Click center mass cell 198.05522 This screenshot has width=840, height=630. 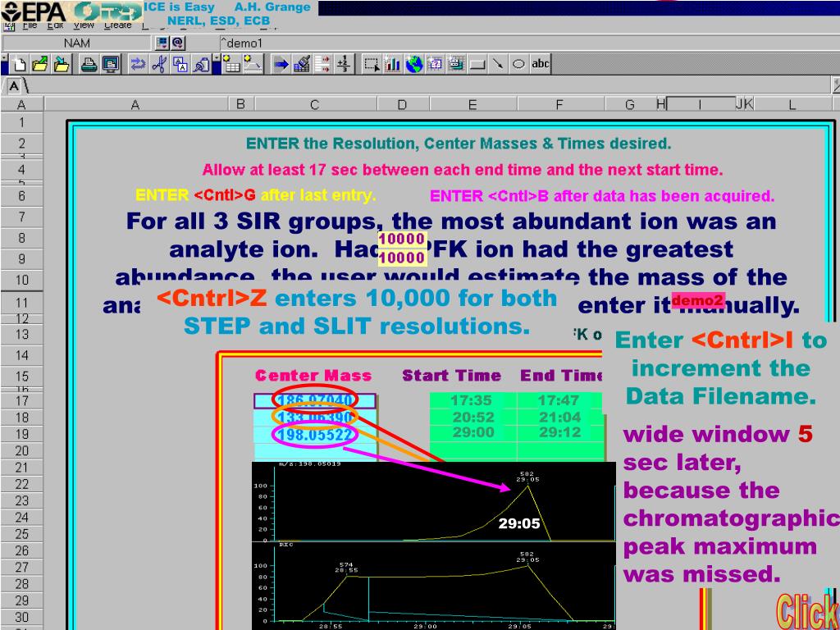click(x=315, y=434)
